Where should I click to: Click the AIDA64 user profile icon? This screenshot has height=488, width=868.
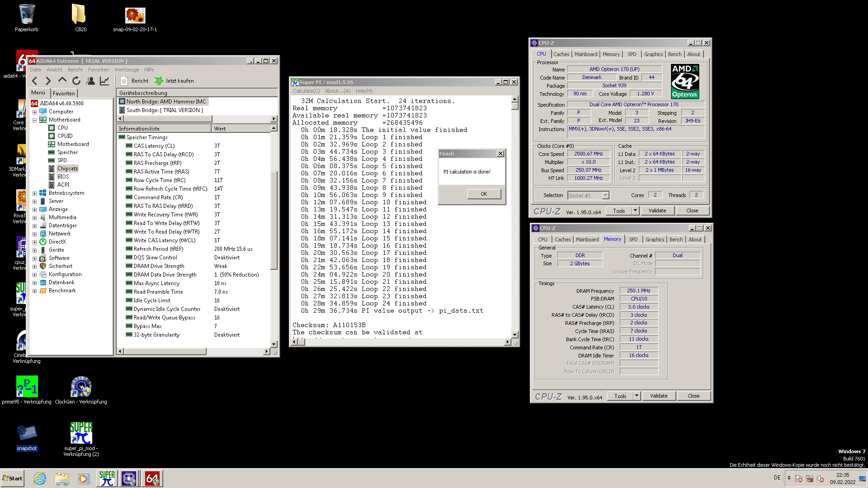[90, 81]
